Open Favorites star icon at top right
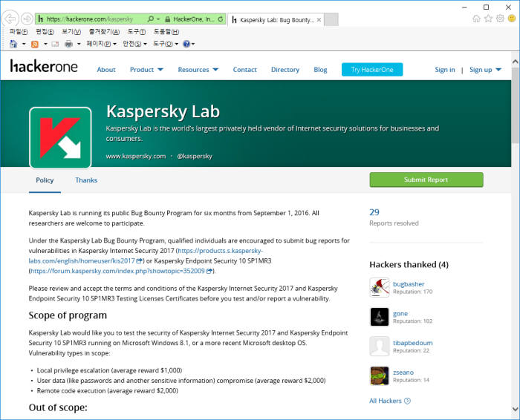The image size is (520, 420). pyautogui.click(x=488, y=19)
